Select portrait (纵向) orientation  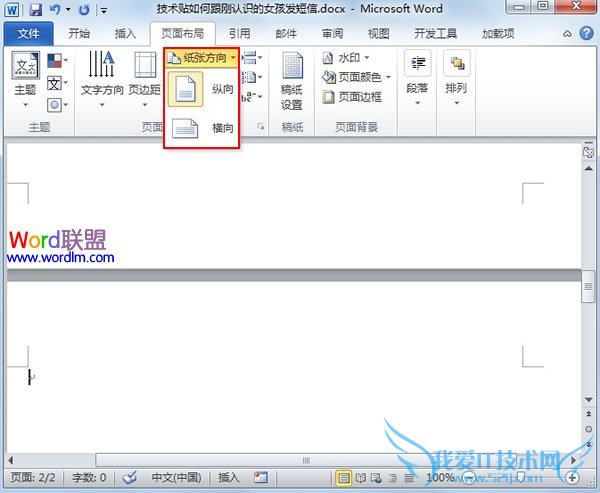pos(202,89)
